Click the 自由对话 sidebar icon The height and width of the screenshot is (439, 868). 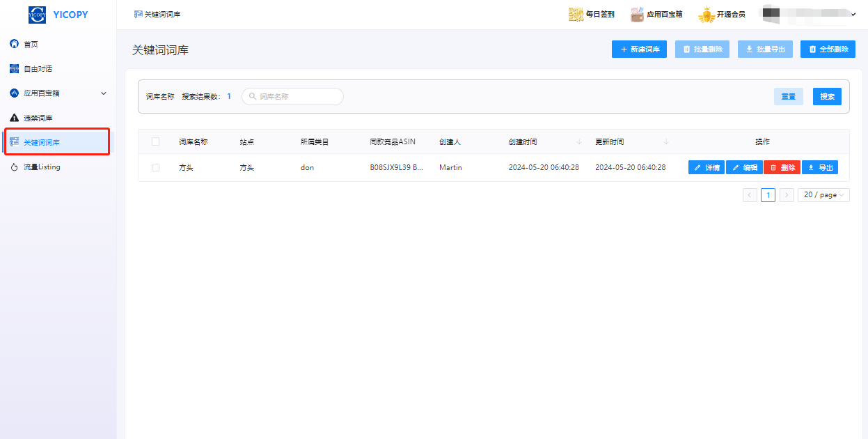[14, 68]
